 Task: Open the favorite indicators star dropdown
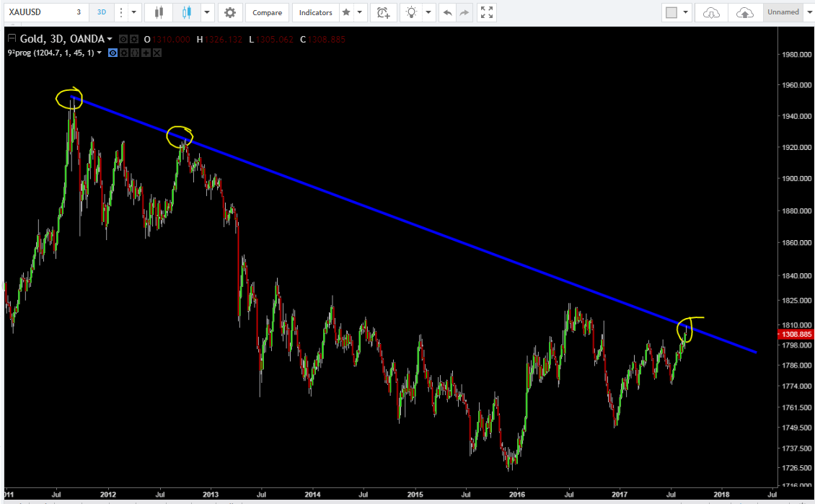pyautogui.click(x=360, y=12)
